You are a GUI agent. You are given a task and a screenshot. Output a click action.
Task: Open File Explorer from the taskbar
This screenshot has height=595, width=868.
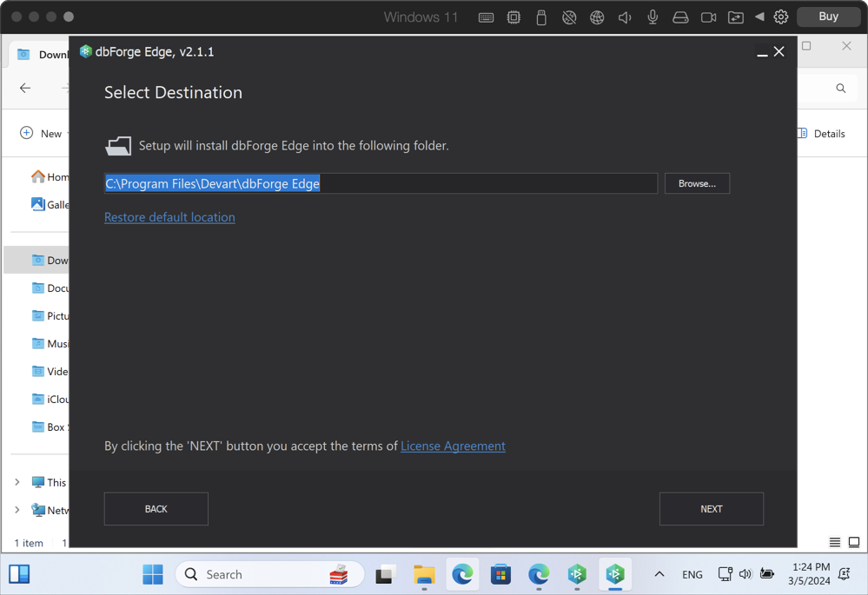click(x=424, y=574)
